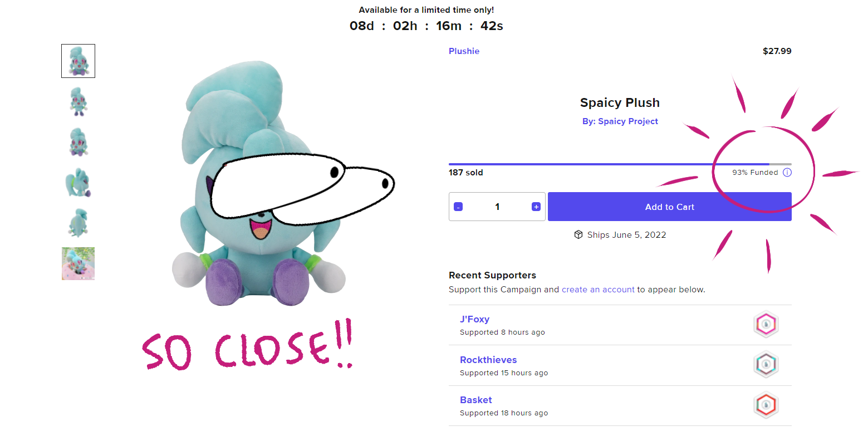Select the outdoor photo thumbnail
The height and width of the screenshot is (431, 868).
click(78, 263)
